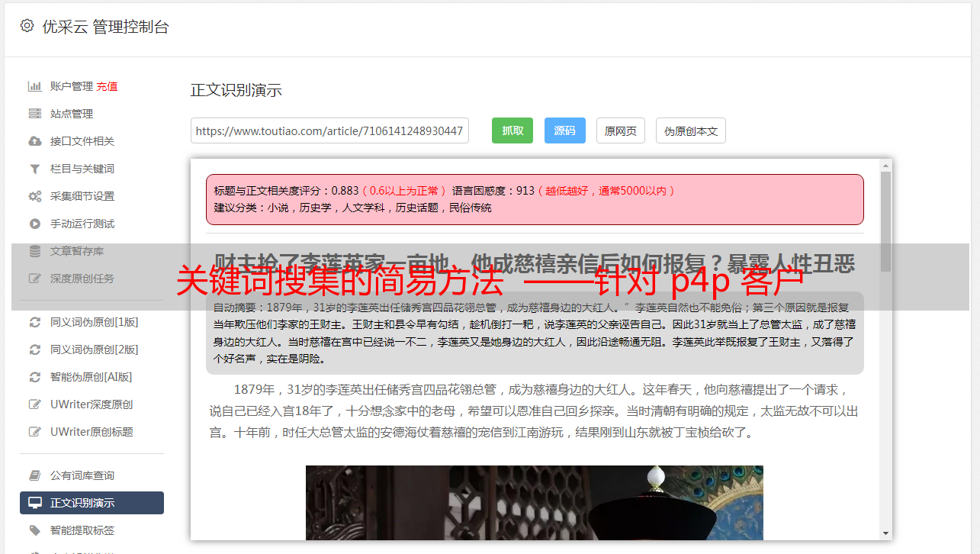Click the article panel vertical scrollbar
980x554 pixels.
coord(885,349)
